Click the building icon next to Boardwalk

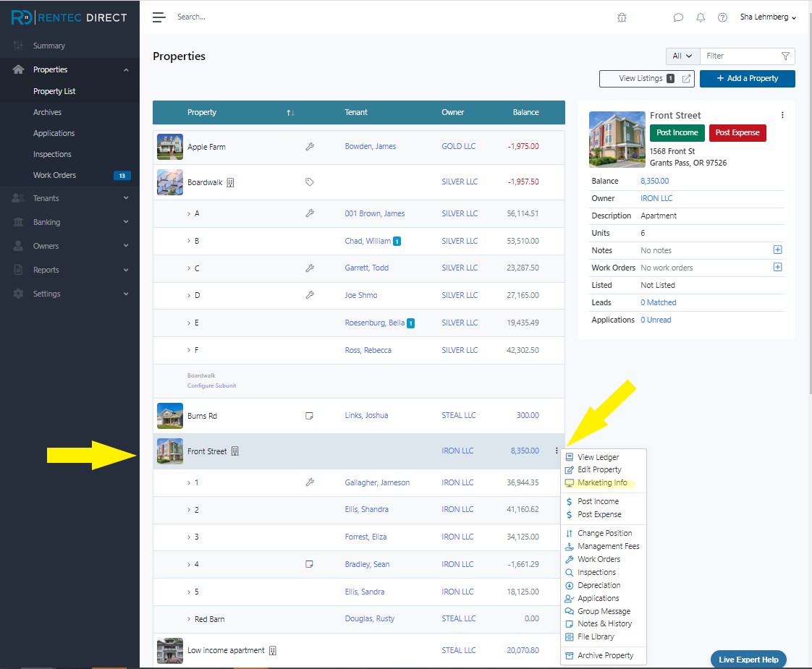[230, 183]
